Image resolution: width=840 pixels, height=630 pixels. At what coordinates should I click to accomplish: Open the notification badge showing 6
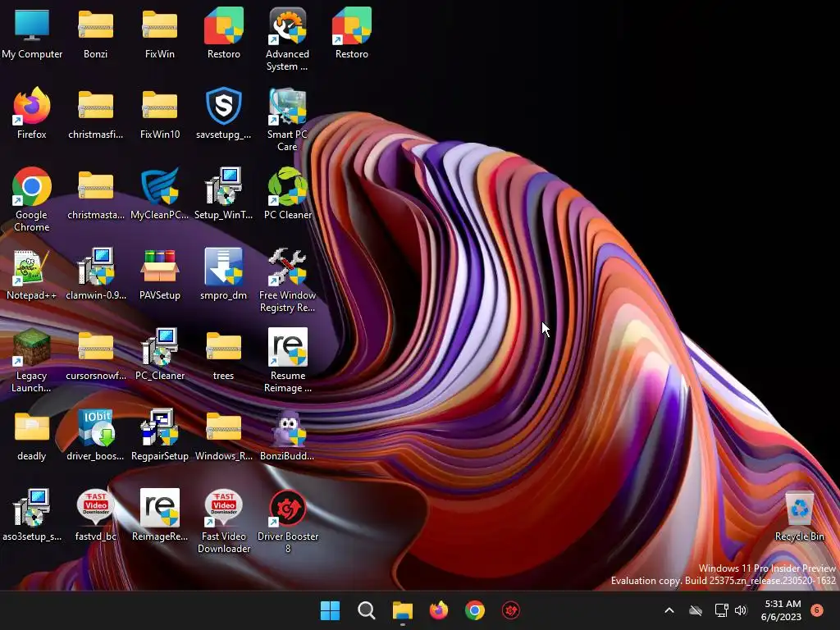point(817,609)
